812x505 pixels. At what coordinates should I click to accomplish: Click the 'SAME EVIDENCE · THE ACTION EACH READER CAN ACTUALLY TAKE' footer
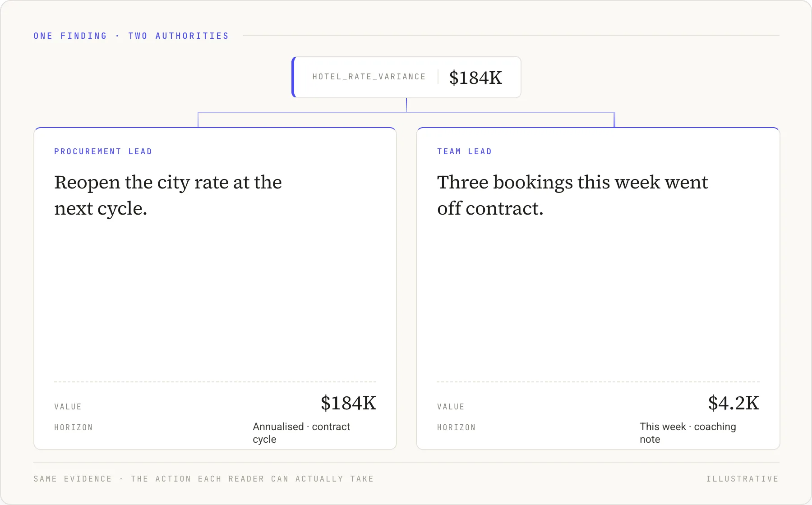(x=203, y=479)
